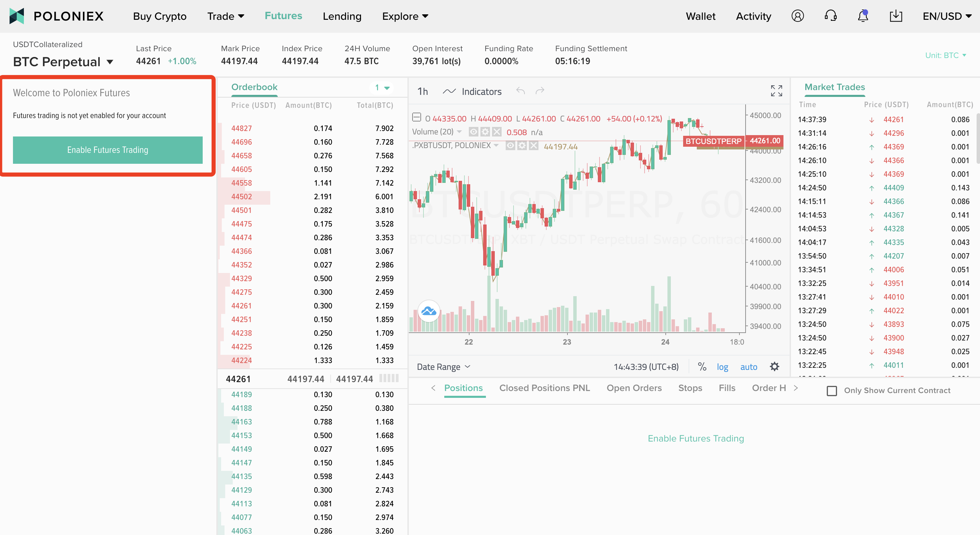Open orderbook grouping dropdown 1

(x=382, y=88)
